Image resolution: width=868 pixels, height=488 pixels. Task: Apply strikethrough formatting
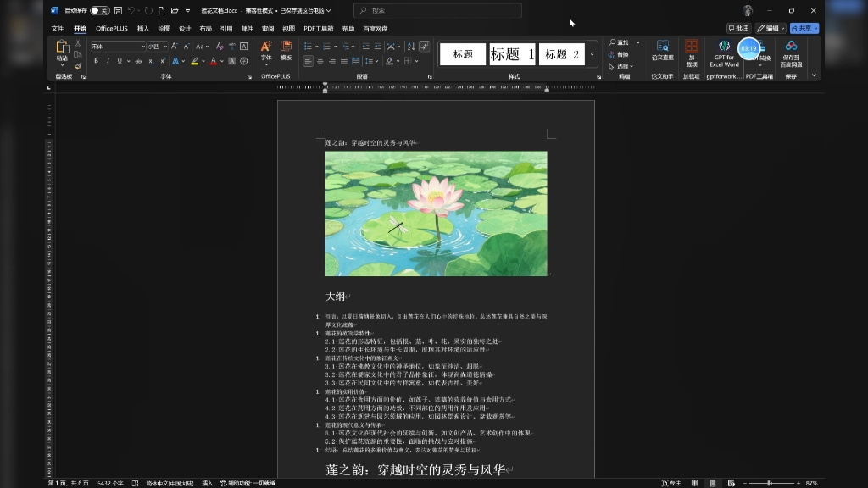138,61
